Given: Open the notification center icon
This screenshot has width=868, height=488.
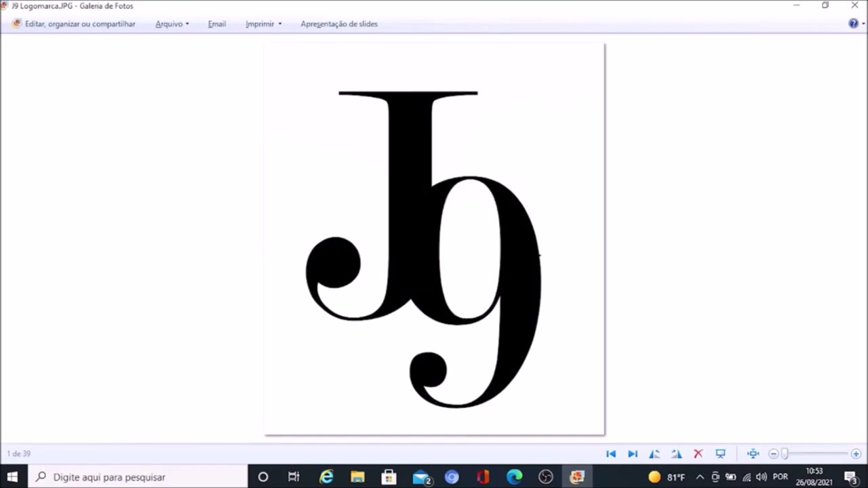Looking at the screenshot, I should pos(851,477).
